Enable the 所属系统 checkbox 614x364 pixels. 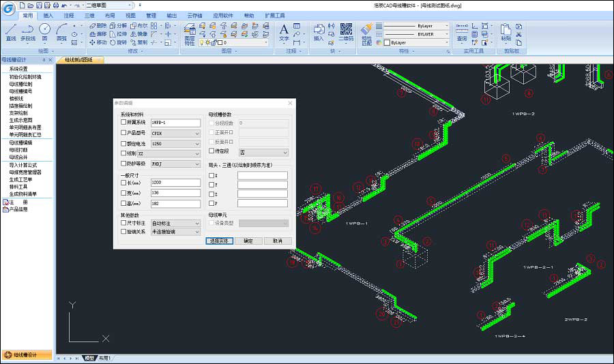pos(123,123)
